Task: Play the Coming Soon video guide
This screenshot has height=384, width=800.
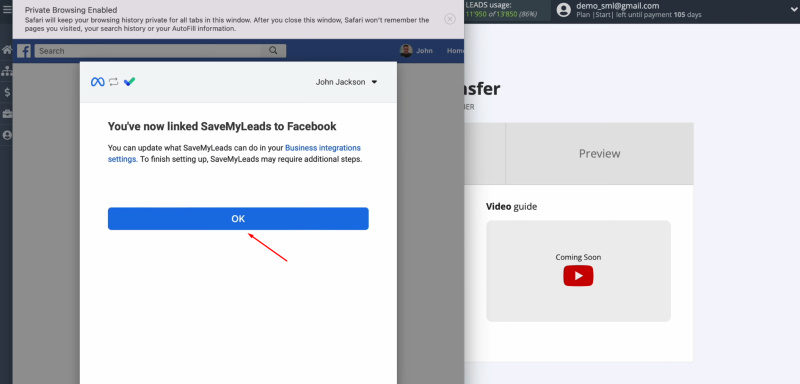Action: [x=578, y=276]
